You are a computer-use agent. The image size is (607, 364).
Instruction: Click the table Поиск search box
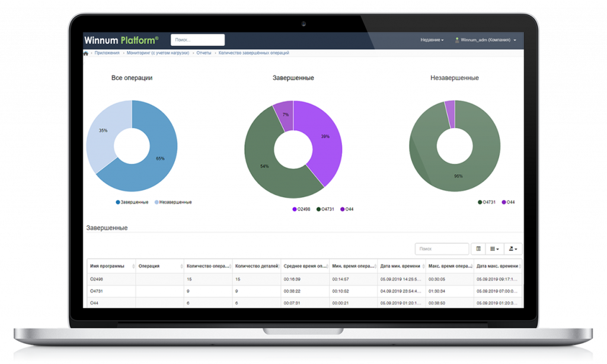442,249
